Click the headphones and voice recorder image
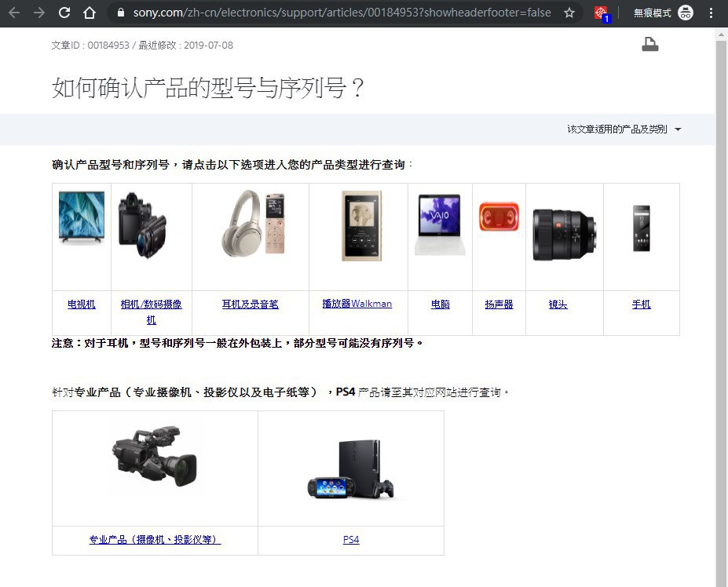The height and width of the screenshot is (587, 728). 253,223
